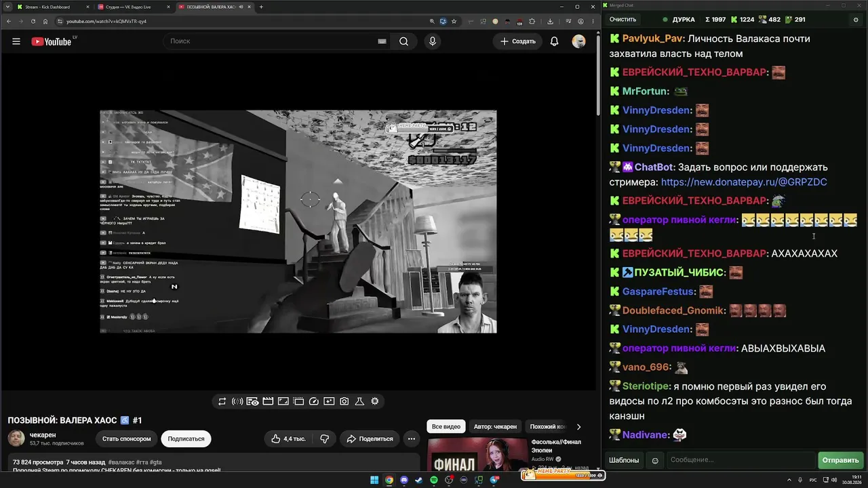
Task: Go back to the previous page
Action: point(8,21)
